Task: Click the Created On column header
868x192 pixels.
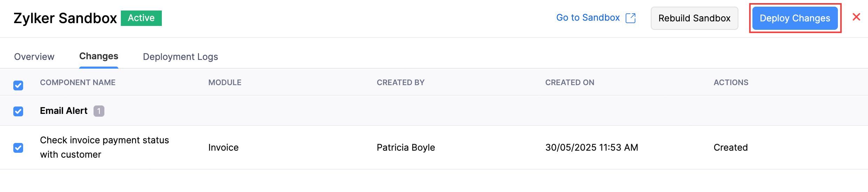Action: [570, 82]
